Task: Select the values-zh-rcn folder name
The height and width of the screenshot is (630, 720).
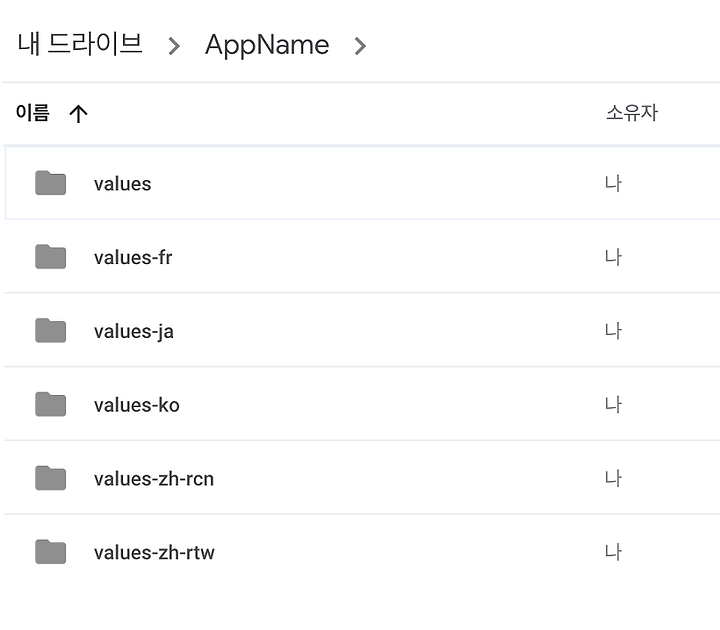Action: (154, 479)
